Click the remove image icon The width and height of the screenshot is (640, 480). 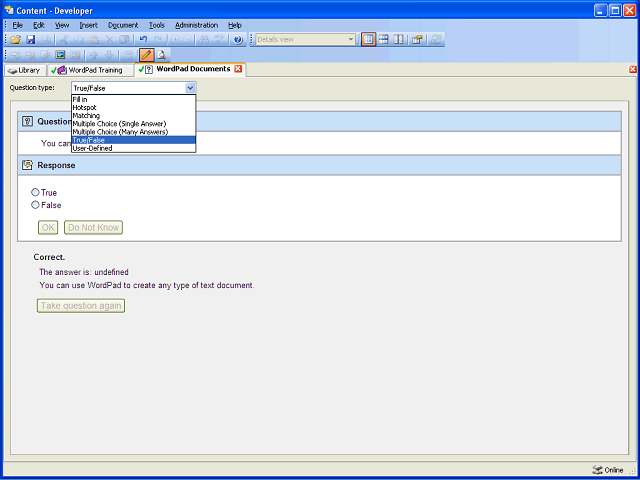[x=76, y=55]
